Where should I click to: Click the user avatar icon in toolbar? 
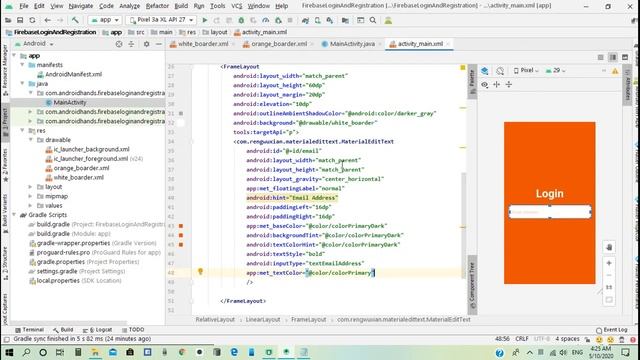point(388,20)
